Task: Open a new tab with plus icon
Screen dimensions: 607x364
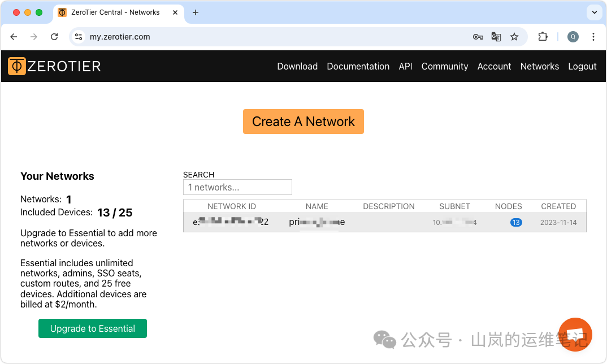Action: [196, 12]
